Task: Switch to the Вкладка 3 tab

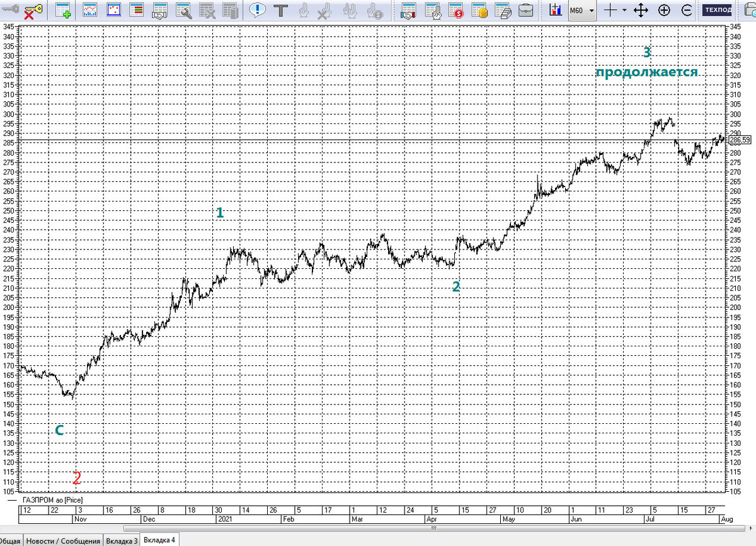Action: click(122, 541)
